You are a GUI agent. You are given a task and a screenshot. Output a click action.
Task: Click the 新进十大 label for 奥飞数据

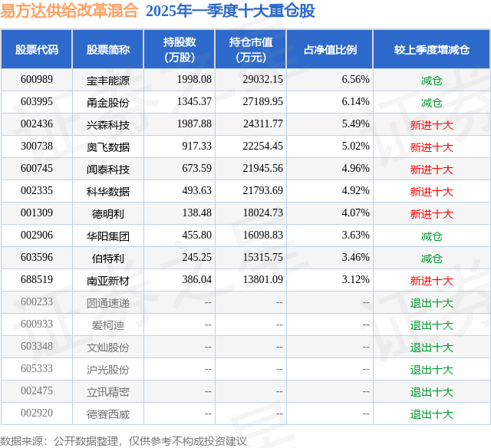coord(432,147)
